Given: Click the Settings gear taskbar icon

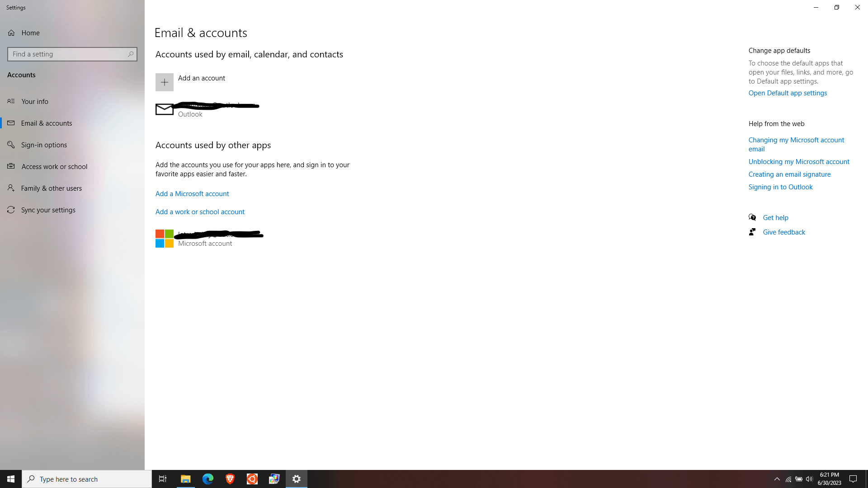Looking at the screenshot, I should (x=296, y=479).
